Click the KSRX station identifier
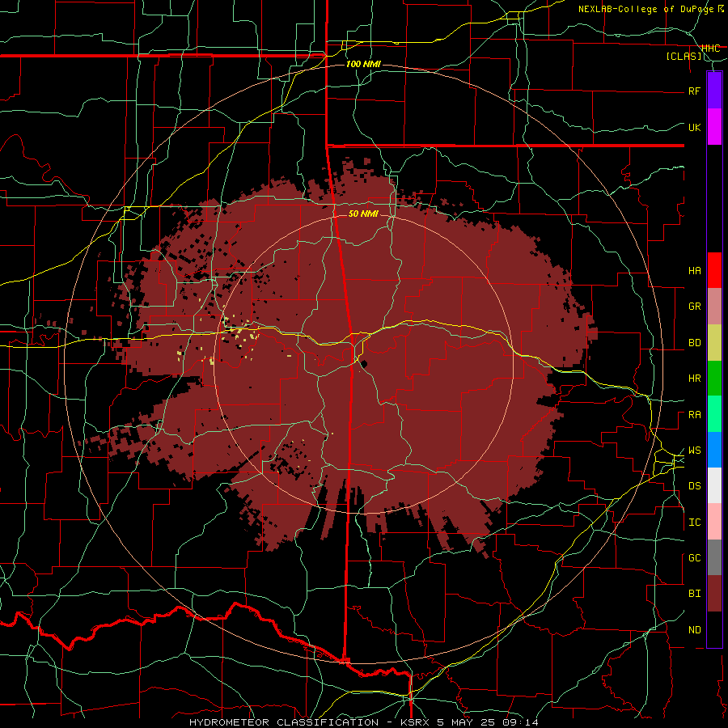 pos(415,722)
